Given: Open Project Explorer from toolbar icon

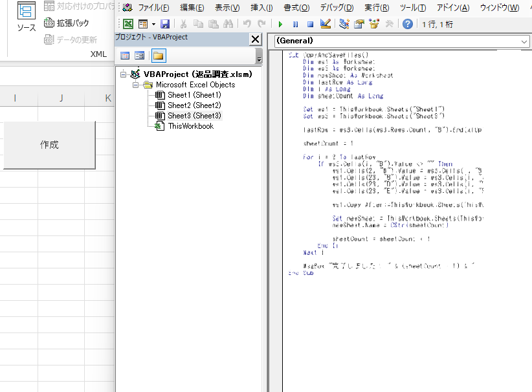Looking at the screenshot, I should (x=344, y=24).
